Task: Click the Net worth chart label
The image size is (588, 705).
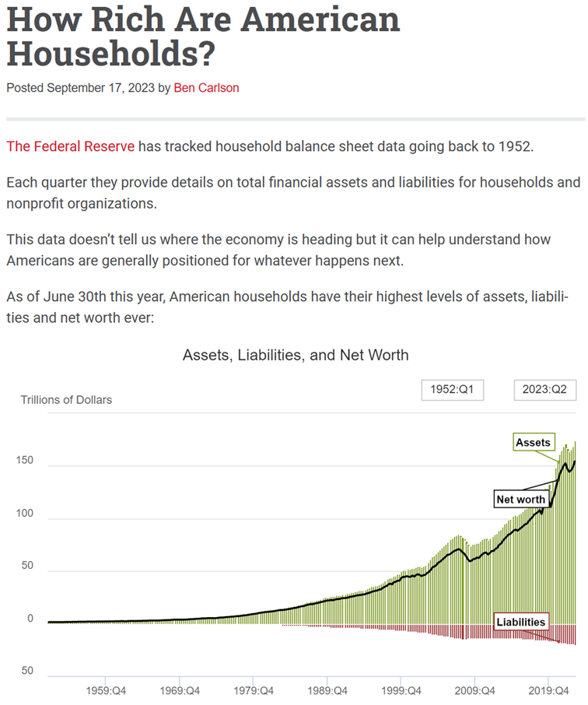Action: click(x=521, y=498)
